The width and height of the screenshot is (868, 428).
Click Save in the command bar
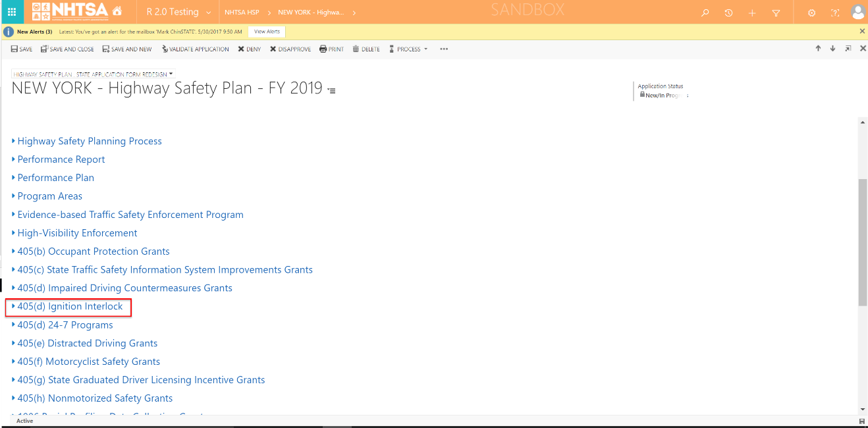click(22, 49)
